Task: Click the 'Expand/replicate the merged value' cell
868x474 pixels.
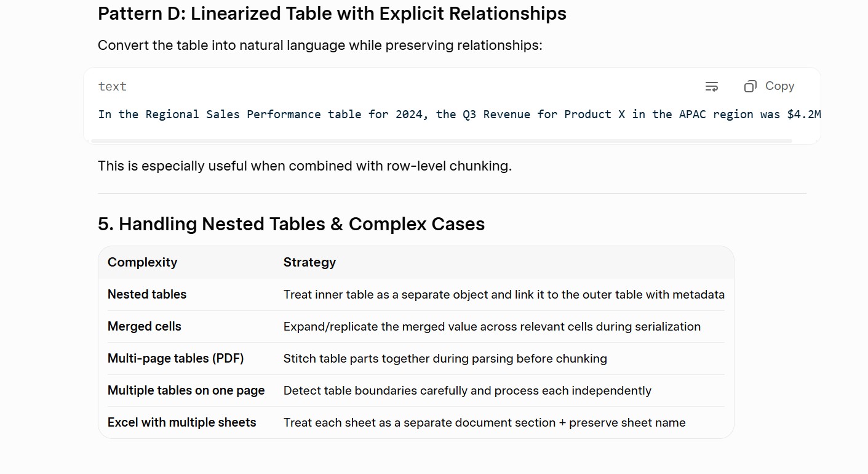Action: [492, 326]
